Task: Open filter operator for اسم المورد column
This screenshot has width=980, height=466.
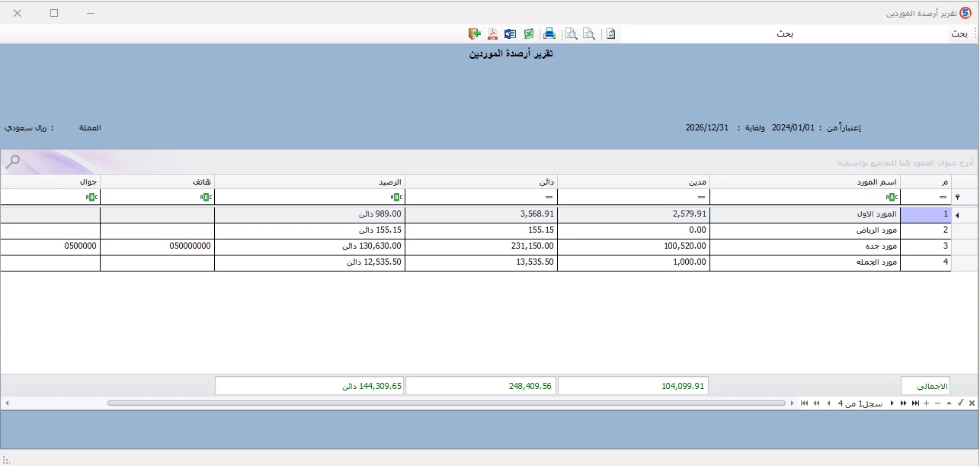Action: tap(890, 197)
